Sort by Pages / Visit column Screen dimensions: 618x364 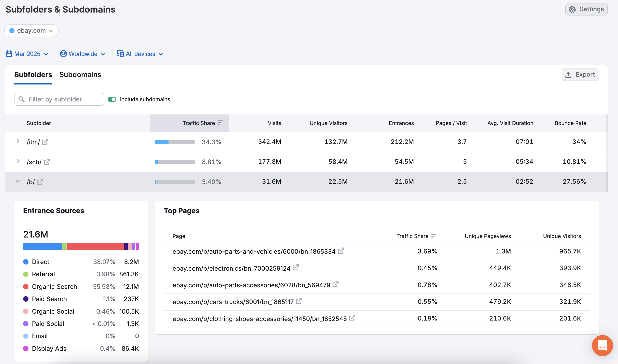[451, 123]
